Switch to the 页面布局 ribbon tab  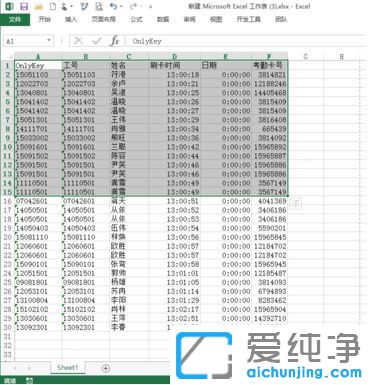tap(104, 19)
